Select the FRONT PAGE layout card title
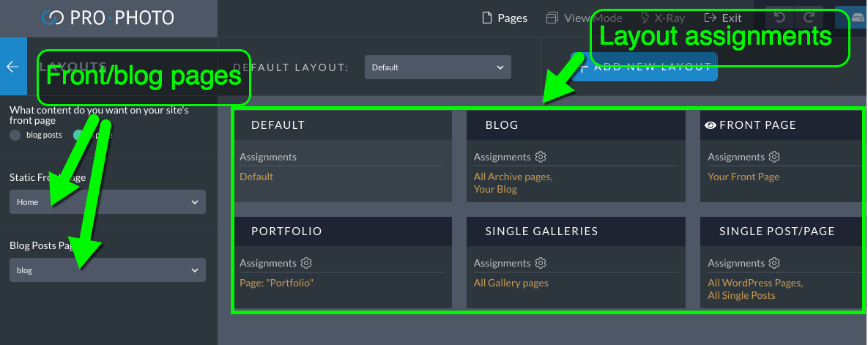868x345 pixels. [758, 125]
